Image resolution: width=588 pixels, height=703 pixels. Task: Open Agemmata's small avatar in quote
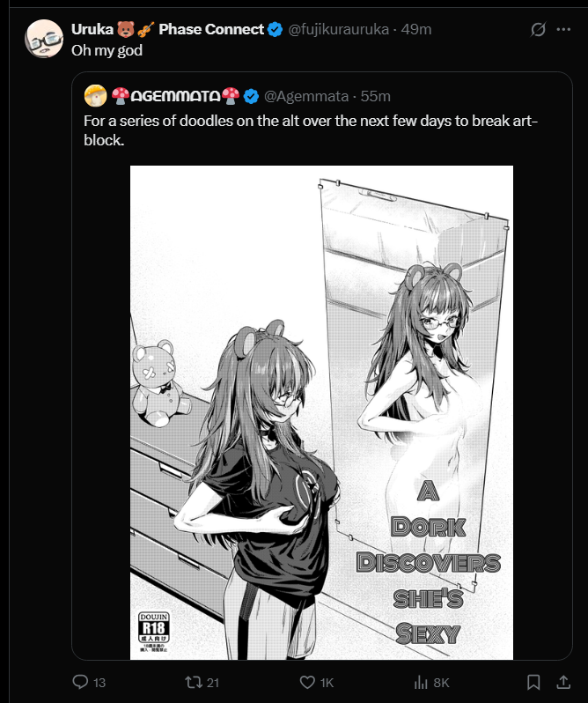click(95, 95)
